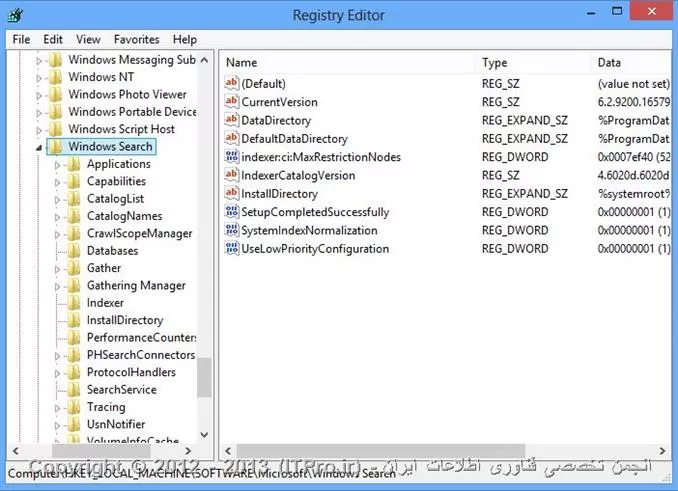The image size is (678, 491).
Task: Click the Name column header
Action: [x=349, y=63]
